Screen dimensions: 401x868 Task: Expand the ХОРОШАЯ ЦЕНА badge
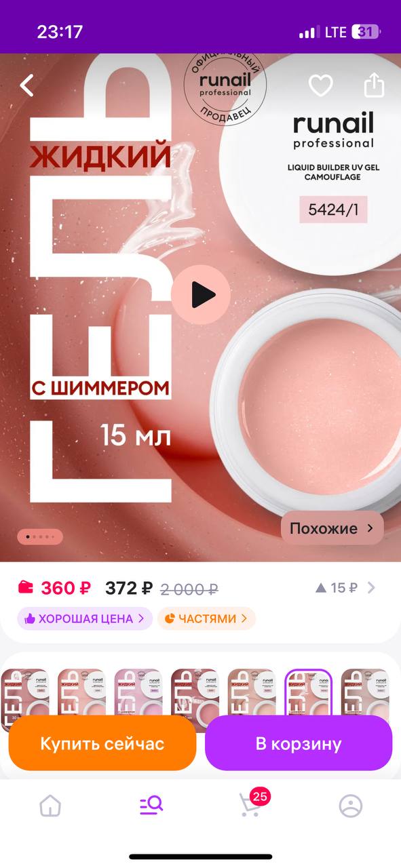[85, 618]
